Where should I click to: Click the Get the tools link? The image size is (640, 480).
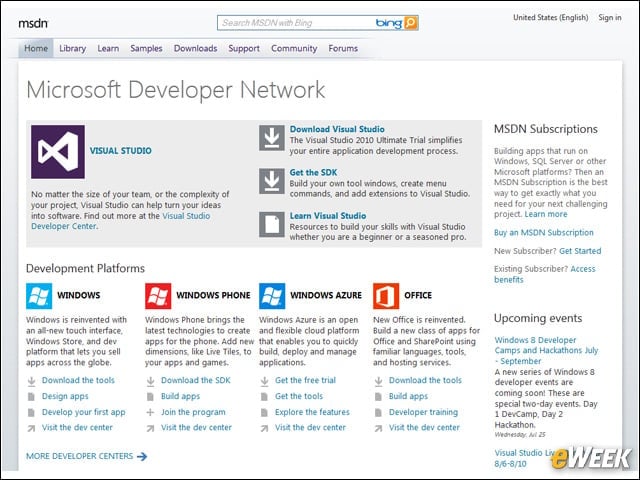tap(299, 396)
